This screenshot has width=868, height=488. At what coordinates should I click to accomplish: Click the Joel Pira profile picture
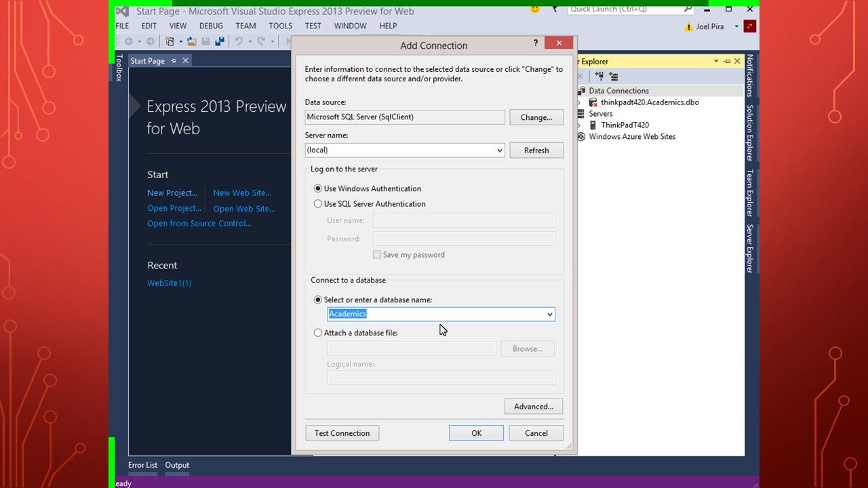(x=749, y=26)
